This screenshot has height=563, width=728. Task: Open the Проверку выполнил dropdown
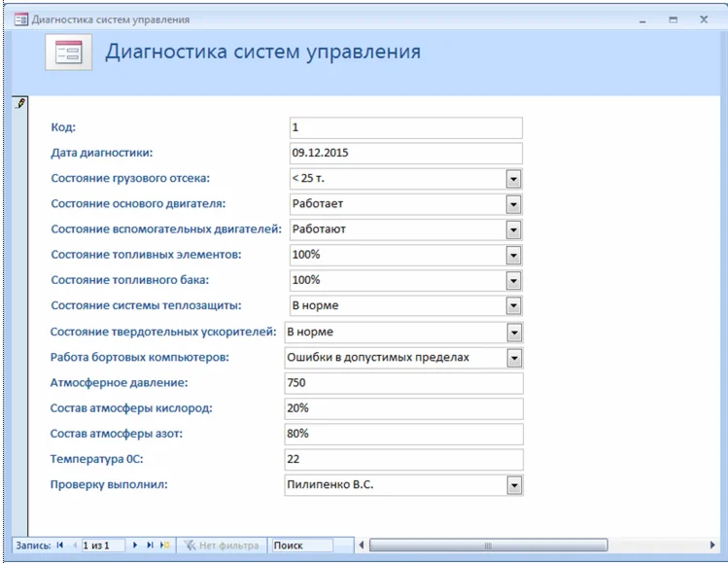coord(514,485)
